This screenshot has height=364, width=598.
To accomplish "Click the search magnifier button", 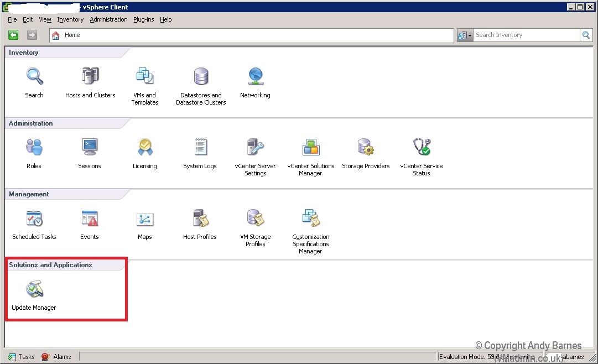I will click(586, 35).
